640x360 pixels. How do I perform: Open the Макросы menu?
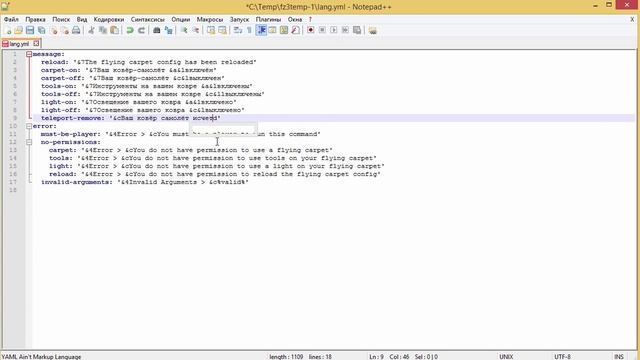210,19
